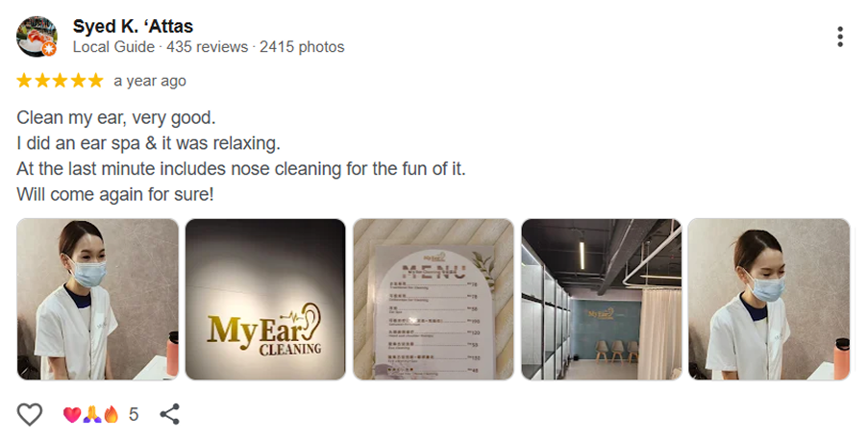The width and height of the screenshot is (868, 440).
Task: Share this review via share icon
Action: click(x=169, y=414)
